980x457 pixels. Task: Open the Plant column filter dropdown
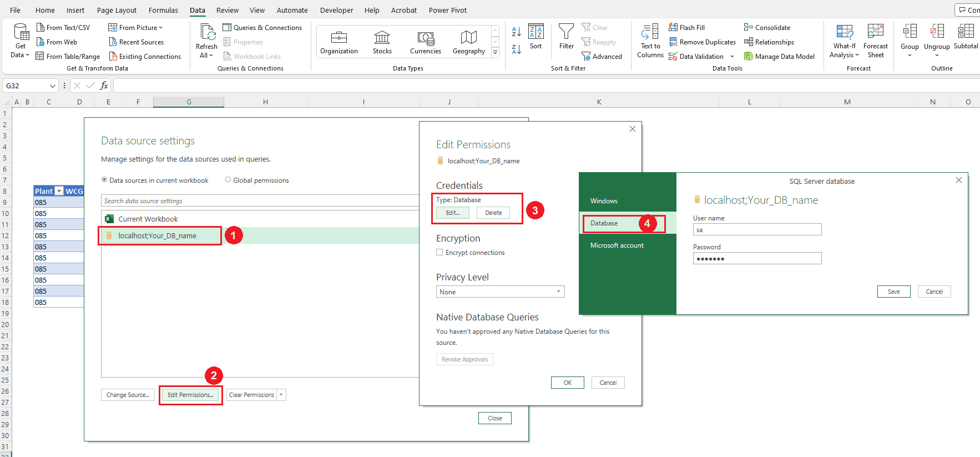click(x=59, y=191)
